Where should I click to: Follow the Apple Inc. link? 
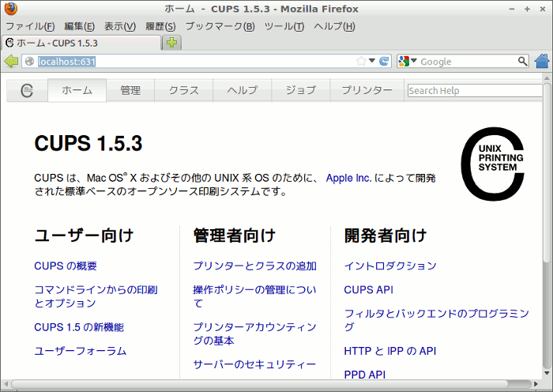(x=348, y=178)
